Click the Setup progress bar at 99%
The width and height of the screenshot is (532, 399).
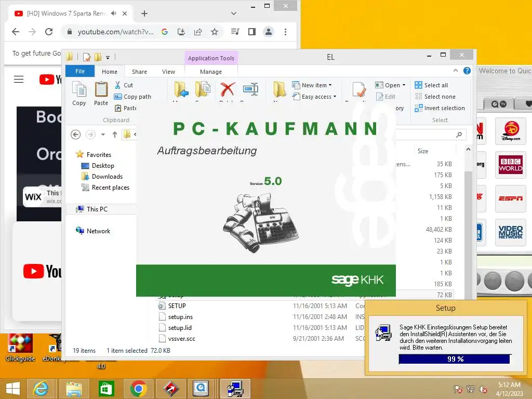coord(455,359)
